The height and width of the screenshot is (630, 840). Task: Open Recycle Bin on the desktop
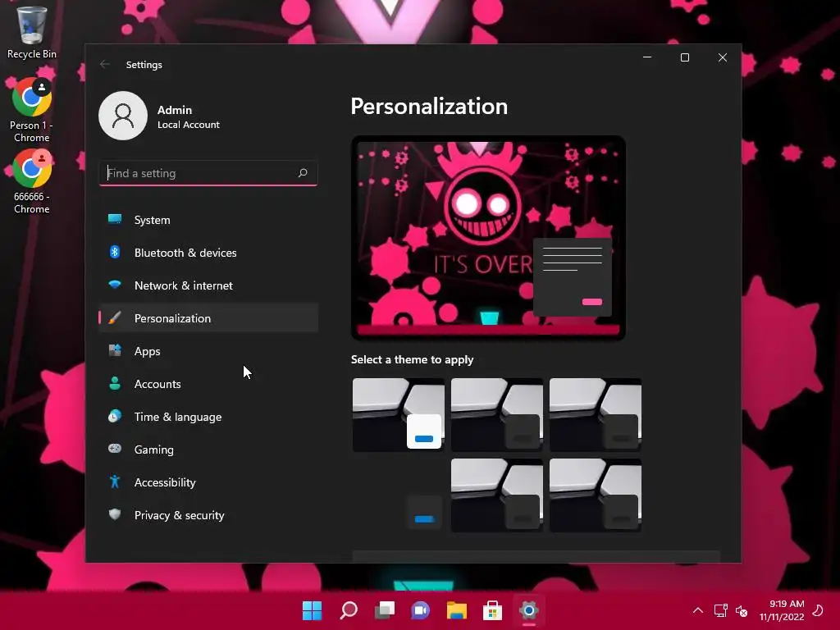[32, 33]
